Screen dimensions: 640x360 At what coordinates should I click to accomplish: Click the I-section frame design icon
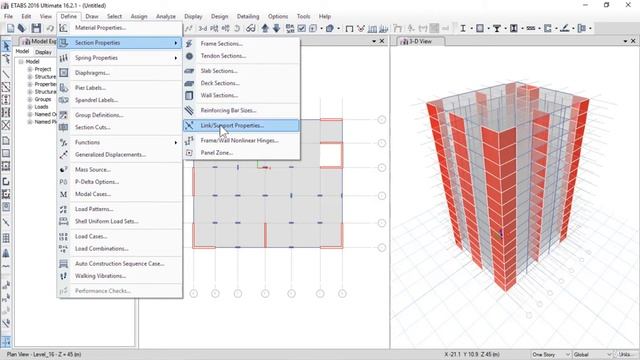coord(463,28)
